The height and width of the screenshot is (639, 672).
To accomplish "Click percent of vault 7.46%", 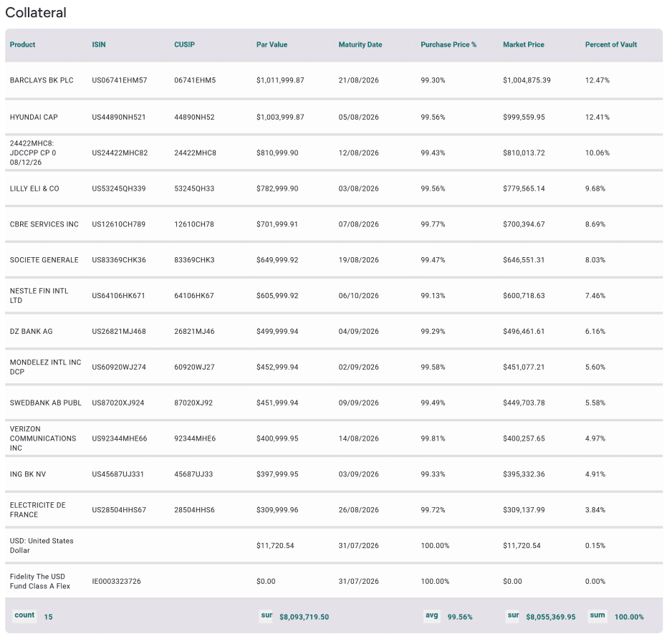I will point(595,296).
